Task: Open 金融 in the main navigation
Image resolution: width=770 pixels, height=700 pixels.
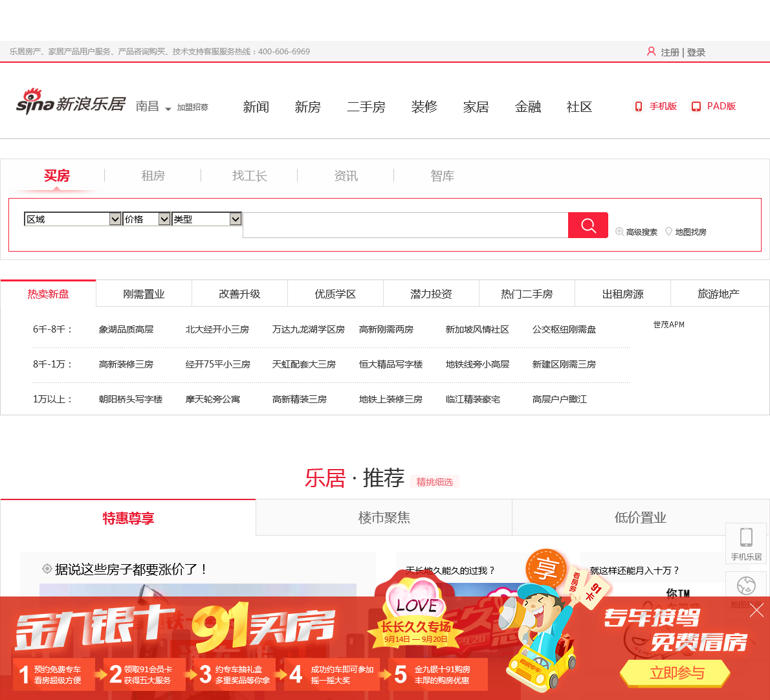Action: [x=528, y=107]
